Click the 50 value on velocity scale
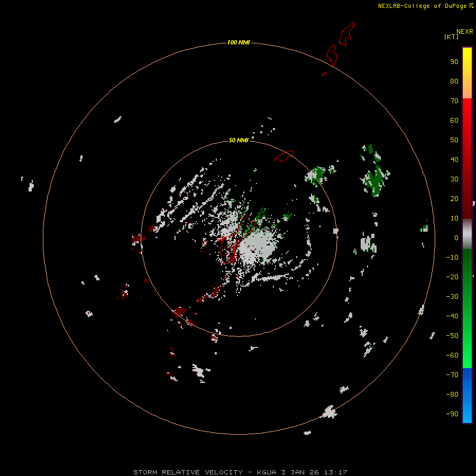This screenshot has width=476, height=476. click(454, 140)
